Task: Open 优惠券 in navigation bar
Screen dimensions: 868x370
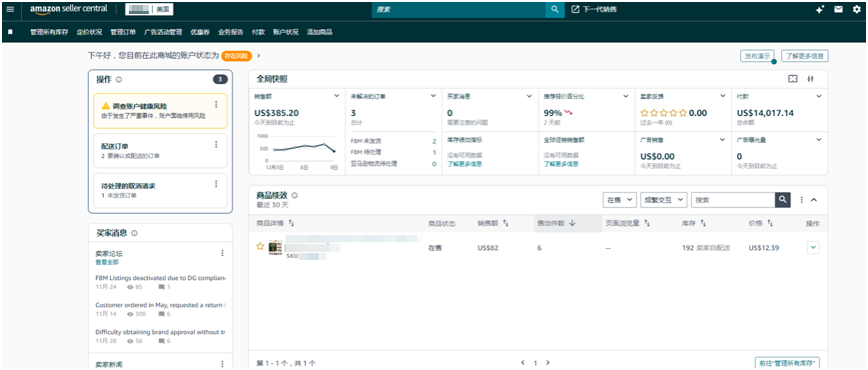Action: [200, 32]
